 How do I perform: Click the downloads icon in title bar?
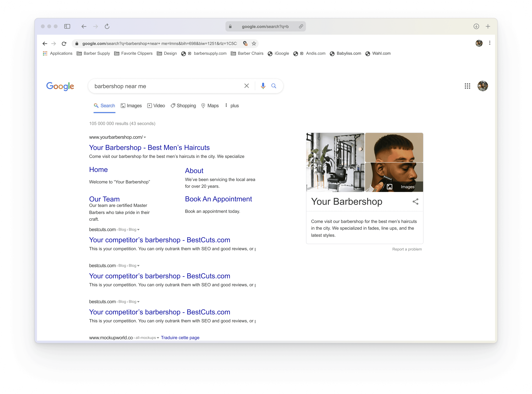coord(476,26)
